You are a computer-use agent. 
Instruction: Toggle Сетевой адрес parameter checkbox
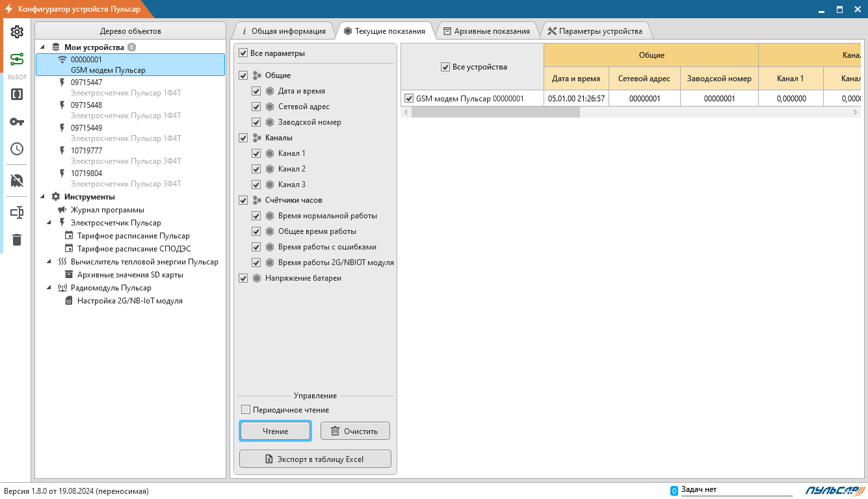click(256, 107)
